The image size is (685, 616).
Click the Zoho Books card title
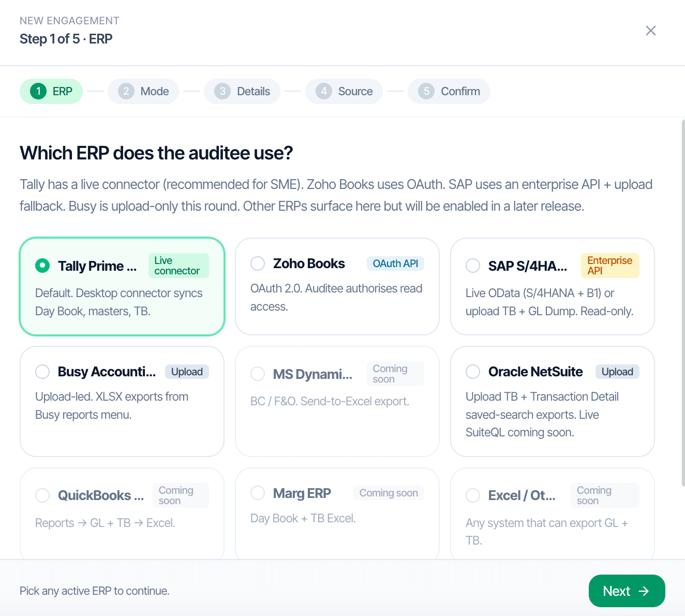click(x=309, y=263)
